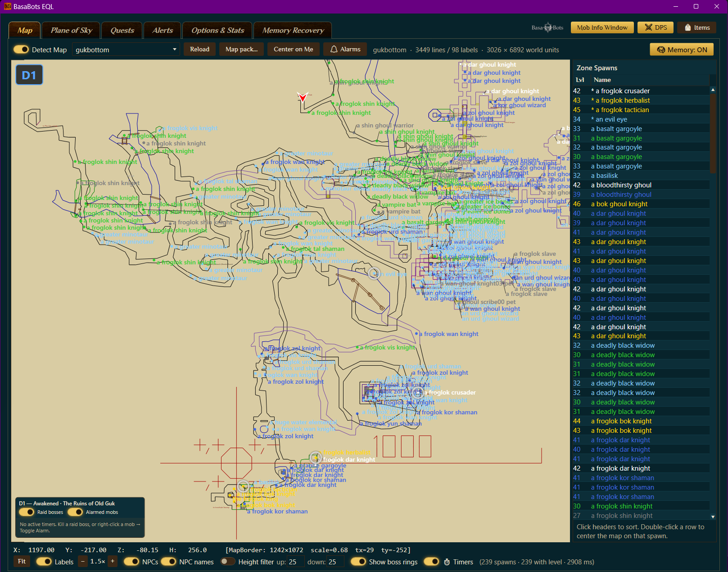Click the Timers clock icon

coord(447,562)
